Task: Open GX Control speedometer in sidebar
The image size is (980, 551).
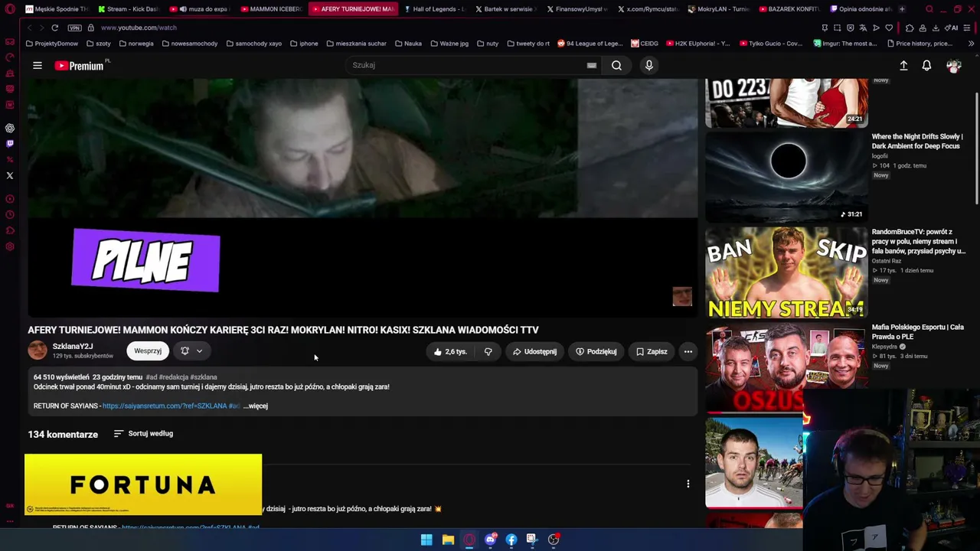Action: coord(10,57)
